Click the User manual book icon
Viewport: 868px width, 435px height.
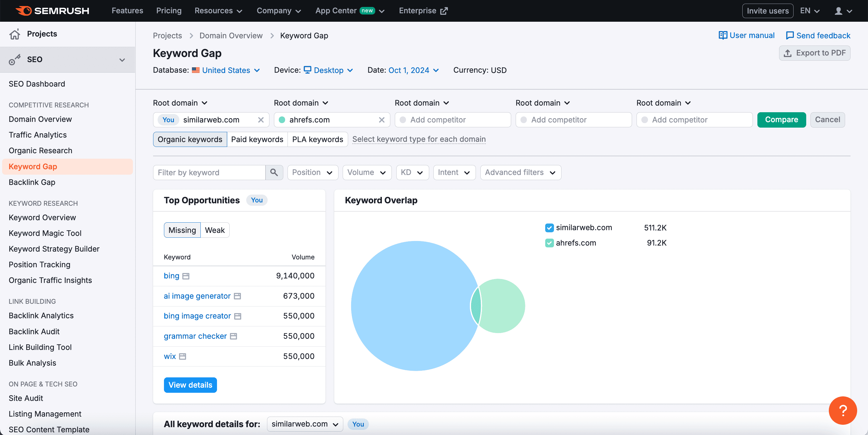723,35
